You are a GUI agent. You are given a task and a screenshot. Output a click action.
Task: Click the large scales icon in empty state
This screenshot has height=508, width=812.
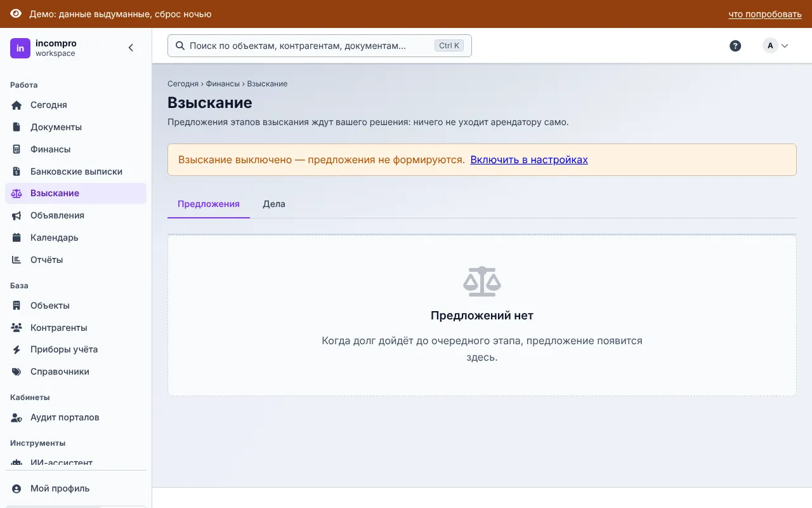click(x=482, y=282)
